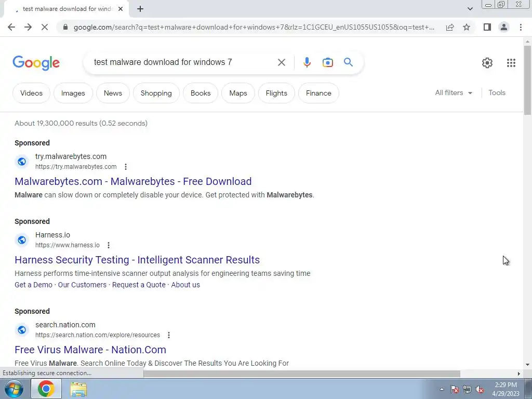Open search Tools button
This screenshot has width=532, height=399.
coord(497,92)
